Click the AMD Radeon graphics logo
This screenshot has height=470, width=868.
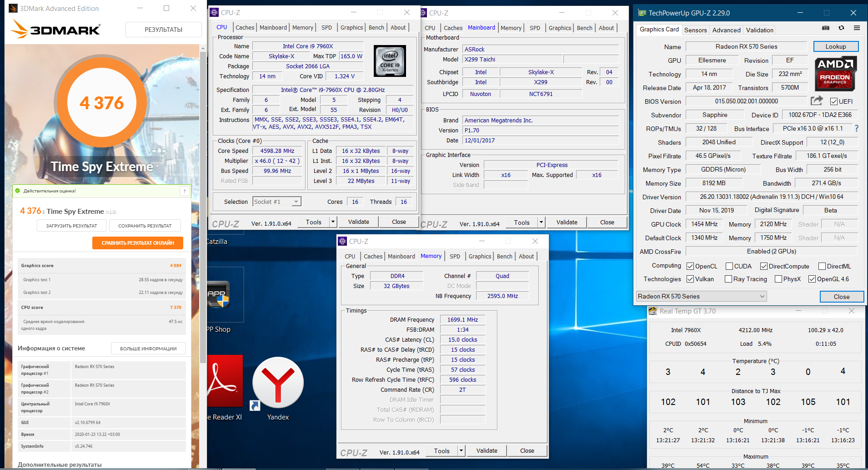[x=836, y=74]
